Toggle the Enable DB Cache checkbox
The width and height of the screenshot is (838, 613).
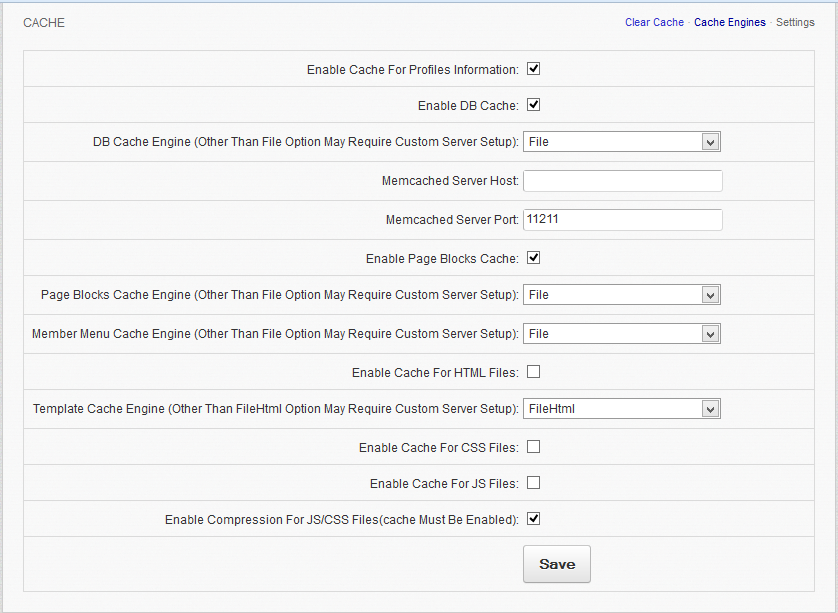tap(534, 105)
